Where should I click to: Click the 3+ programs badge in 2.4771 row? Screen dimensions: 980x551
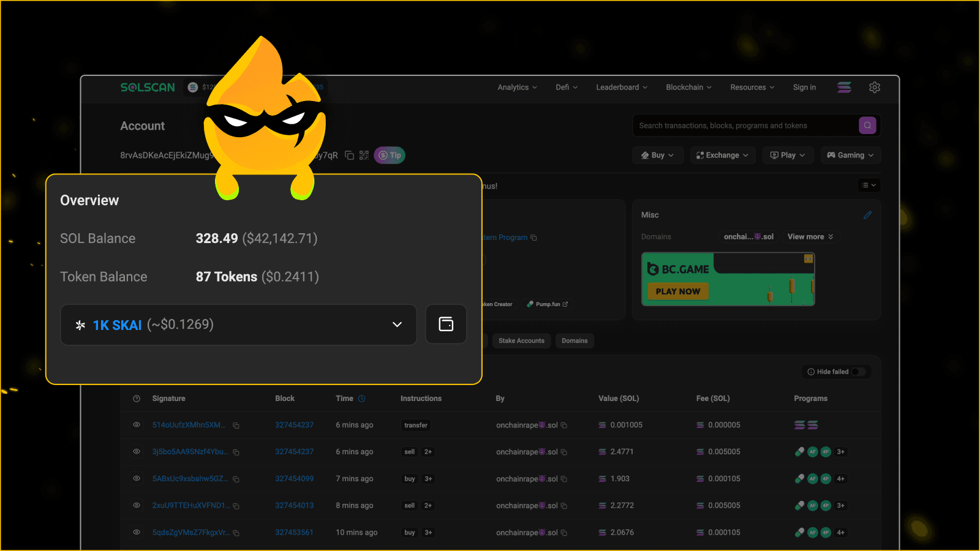pyautogui.click(x=841, y=452)
